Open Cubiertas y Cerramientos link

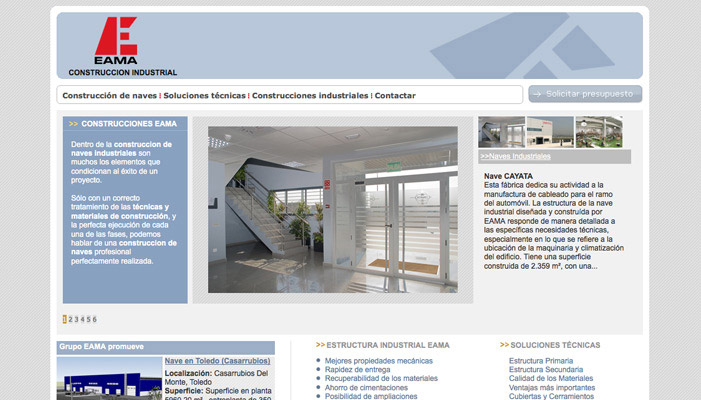click(x=551, y=396)
